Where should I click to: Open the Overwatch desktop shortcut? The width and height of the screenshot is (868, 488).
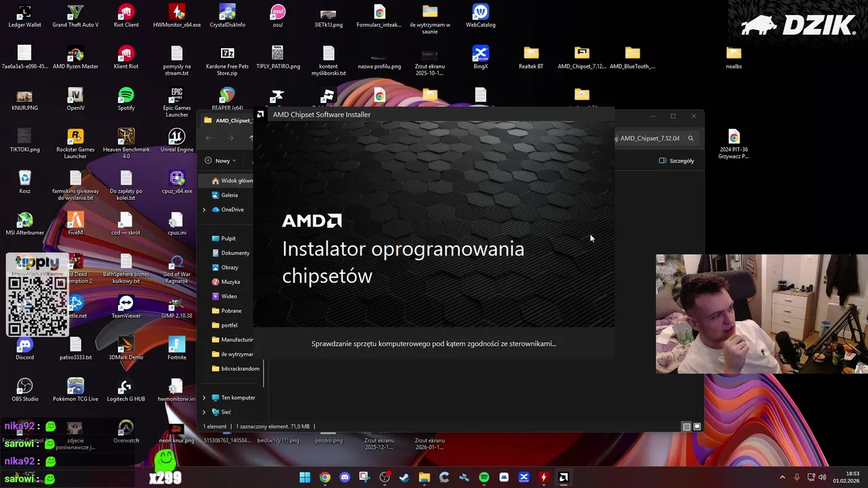tap(126, 432)
